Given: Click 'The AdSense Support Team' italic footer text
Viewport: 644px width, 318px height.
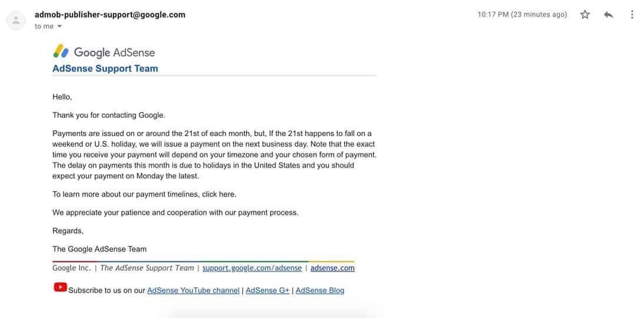Looking at the screenshot, I should [147, 269].
